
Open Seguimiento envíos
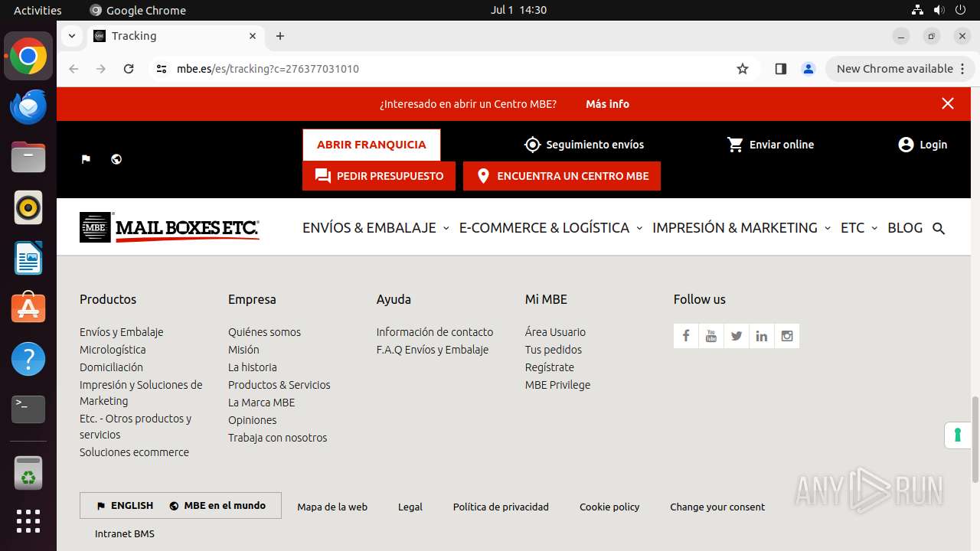584,145
